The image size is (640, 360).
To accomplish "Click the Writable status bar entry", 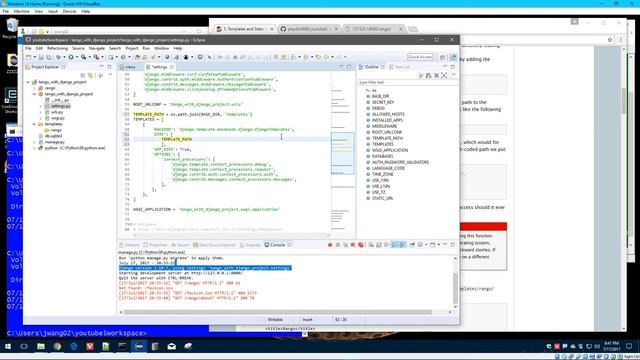I will click(x=276, y=320).
